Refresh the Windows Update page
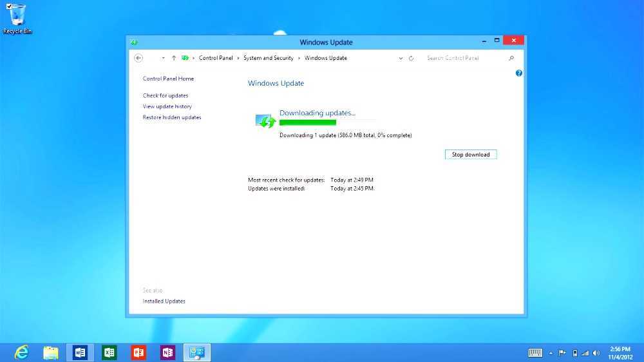The height and width of the screenshot is (362, 644). pyautogui.click(x=411, y=59)
